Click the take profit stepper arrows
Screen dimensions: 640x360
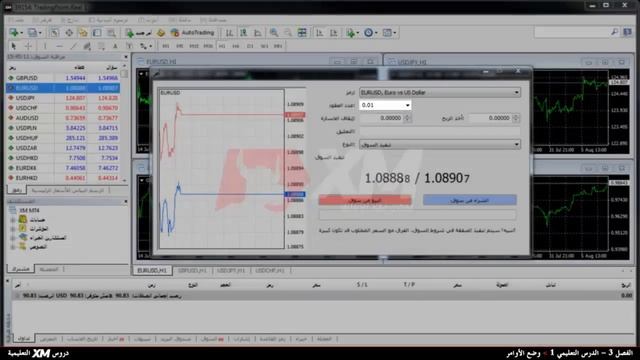(516, 118)
